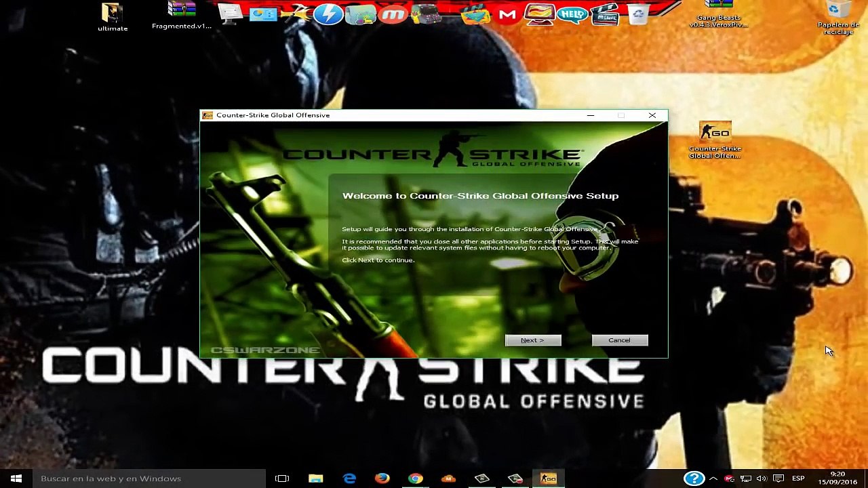Launch Microsoft Edge from the taskbar
This screenshot has height=488, width=868.
pos(349,479)
